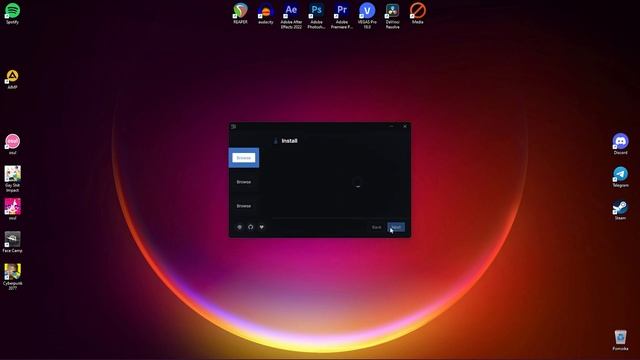Select the highlighted Browse sidebar item
The image size is (640, 360).
point(244,158)
